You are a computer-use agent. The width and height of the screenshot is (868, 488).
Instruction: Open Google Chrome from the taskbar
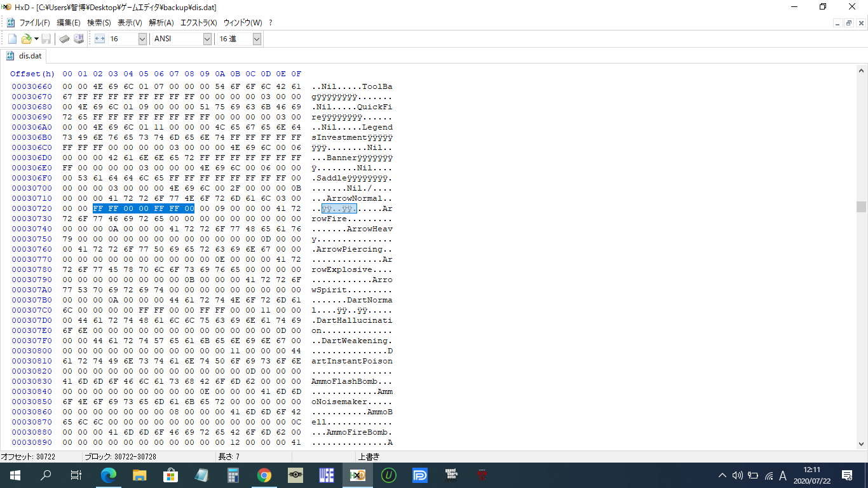coord(264,475)
